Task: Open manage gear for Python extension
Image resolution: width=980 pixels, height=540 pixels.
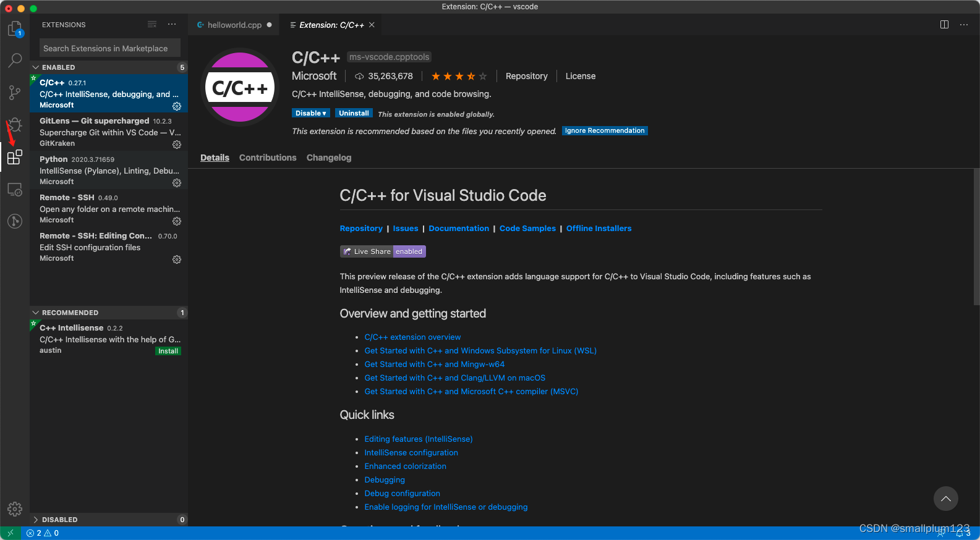Action: click(177, 183)
